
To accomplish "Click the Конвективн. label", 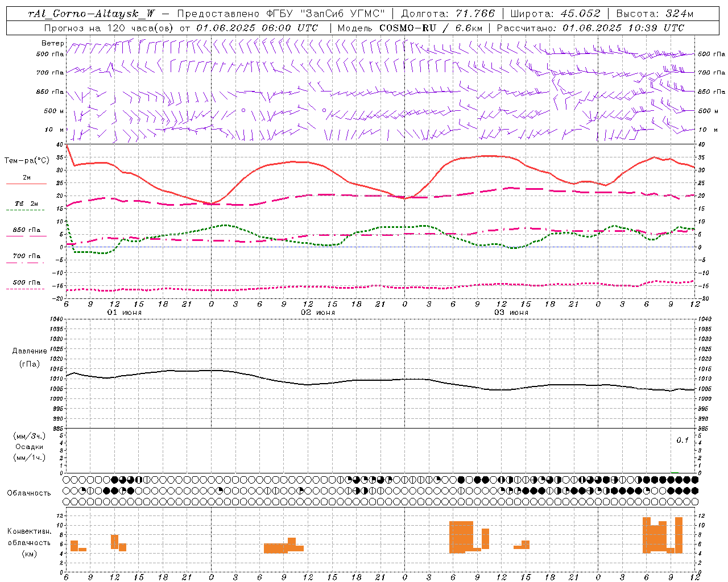I will (x=30, y=531).
